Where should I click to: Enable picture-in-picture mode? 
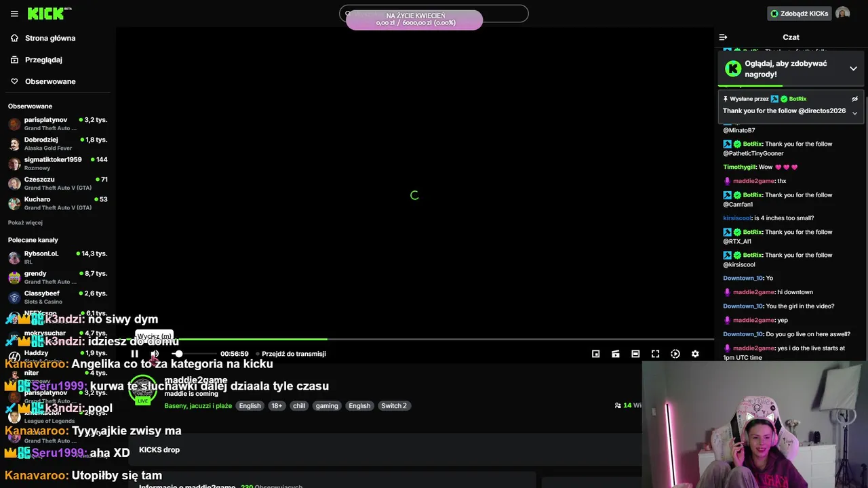pos(595,354)
